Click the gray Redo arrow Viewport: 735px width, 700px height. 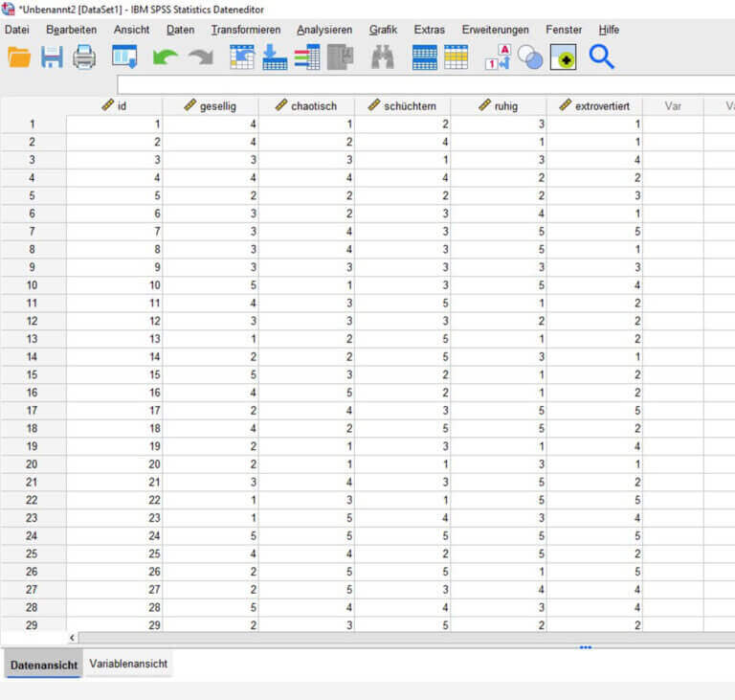[200, 57]
